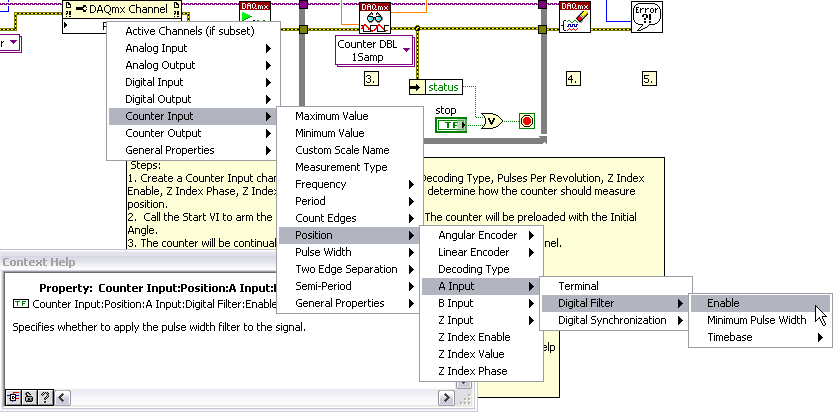This screenshot has height=413, width=833.
Task: Expand the Digital Output submenu
Action: 193,99
